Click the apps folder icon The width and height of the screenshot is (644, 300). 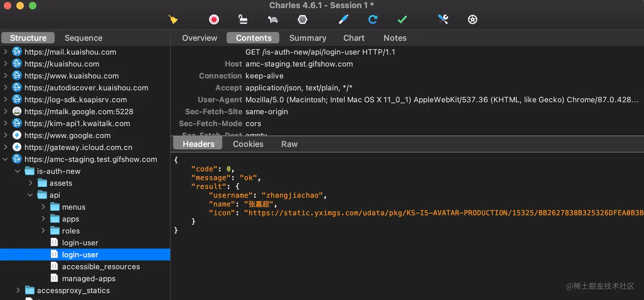tap(55, 219)
